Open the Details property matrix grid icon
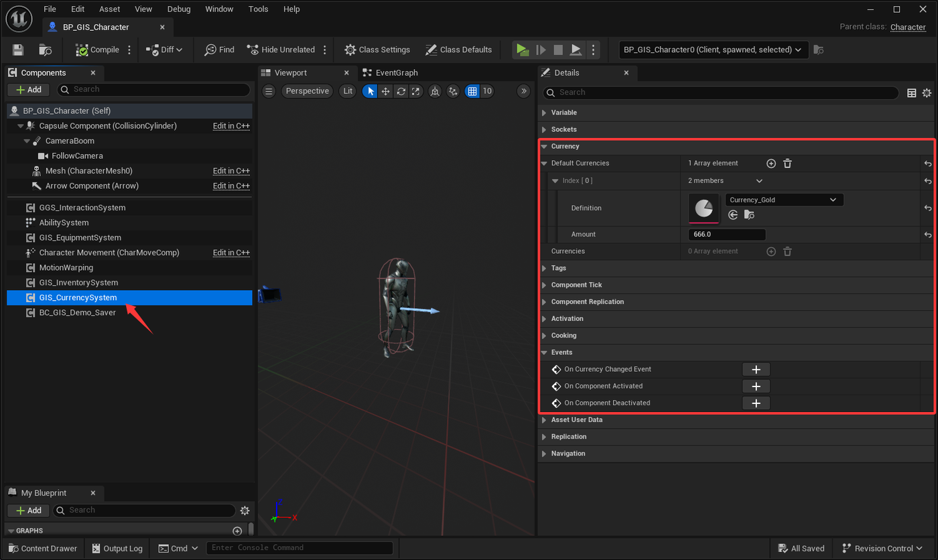 point(912,93)
